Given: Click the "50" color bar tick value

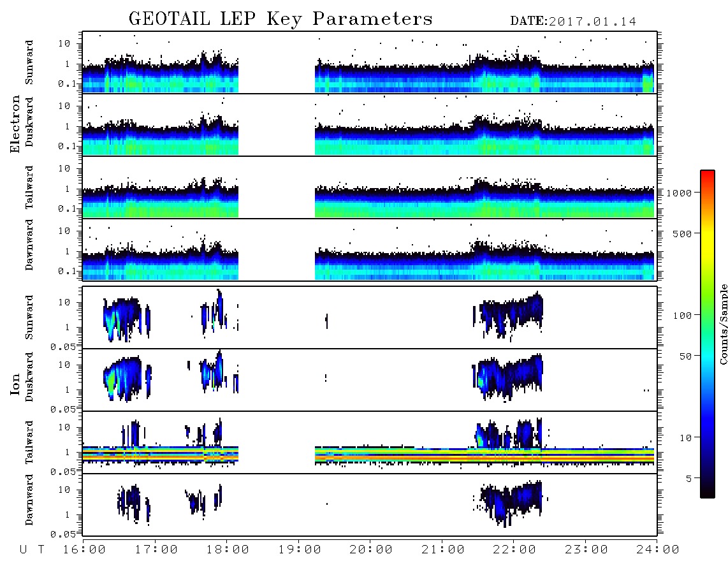Looking at the screenshot, I should (x=685, y=356).
